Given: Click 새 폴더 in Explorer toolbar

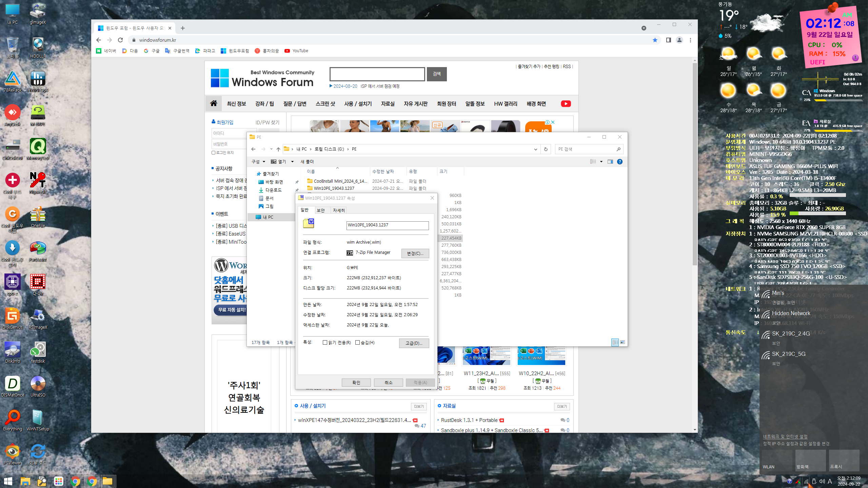Looking at the screenshot, I should coord(307,162).
